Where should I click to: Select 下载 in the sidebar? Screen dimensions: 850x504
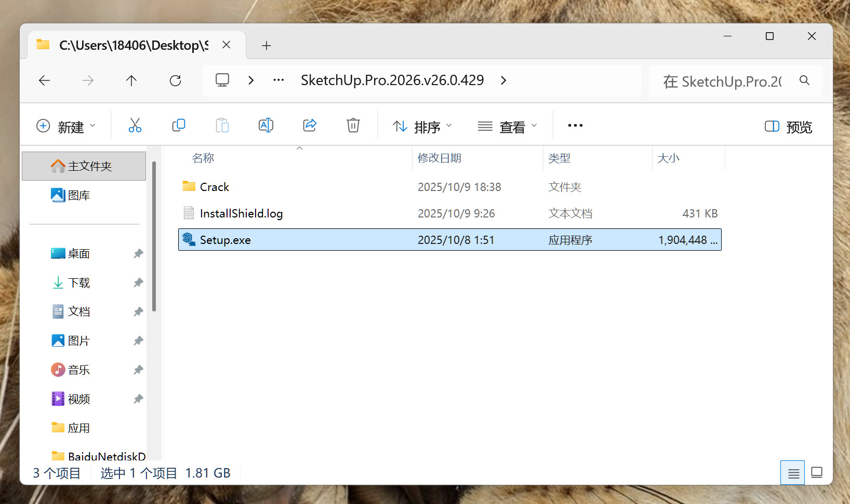(79, 283)
